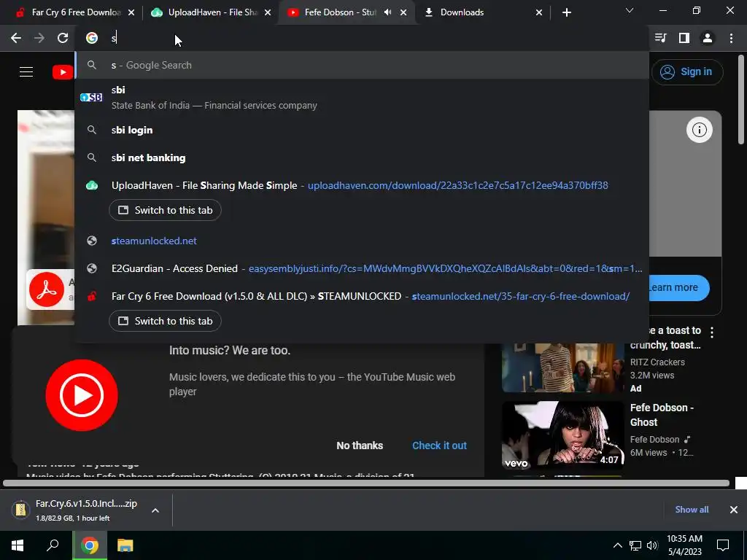The image size is (747, 560).
Task: Click Check it out for YouTube Music
Action: coord(439,446)
